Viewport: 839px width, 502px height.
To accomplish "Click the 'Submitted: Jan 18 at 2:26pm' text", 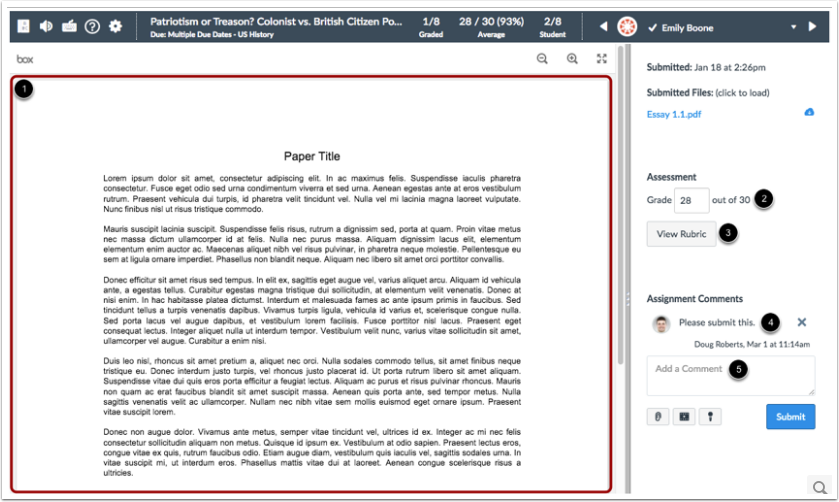I will tap(706, 67).
